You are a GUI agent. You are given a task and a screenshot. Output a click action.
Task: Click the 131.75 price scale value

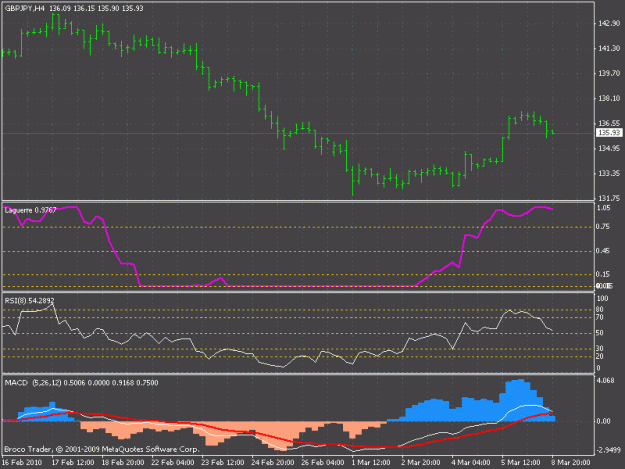pos(609,198)
